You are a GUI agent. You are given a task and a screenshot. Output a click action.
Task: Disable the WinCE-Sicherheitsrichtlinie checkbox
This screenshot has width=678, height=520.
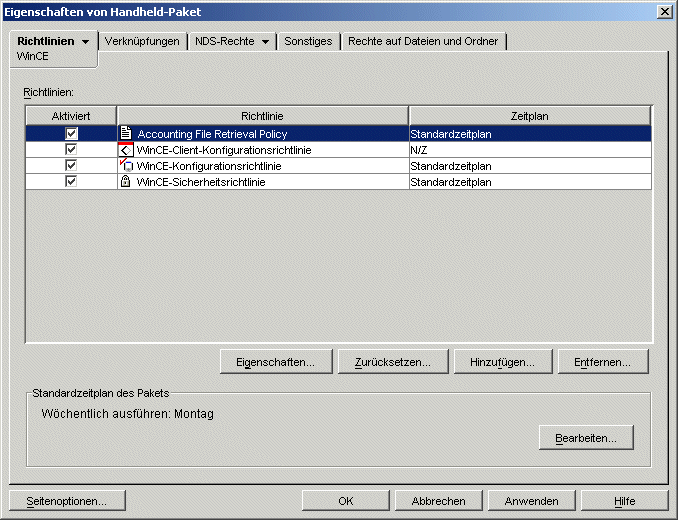pyautogui.click(x=71, y=182)
